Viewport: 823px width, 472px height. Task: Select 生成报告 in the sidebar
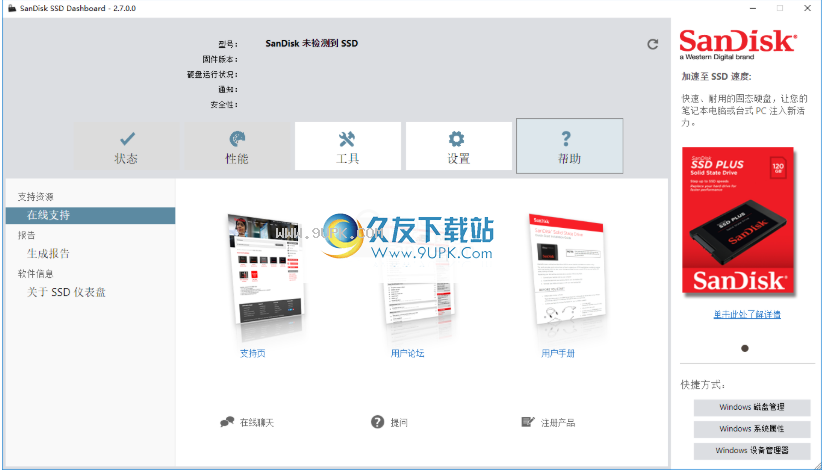48,254
